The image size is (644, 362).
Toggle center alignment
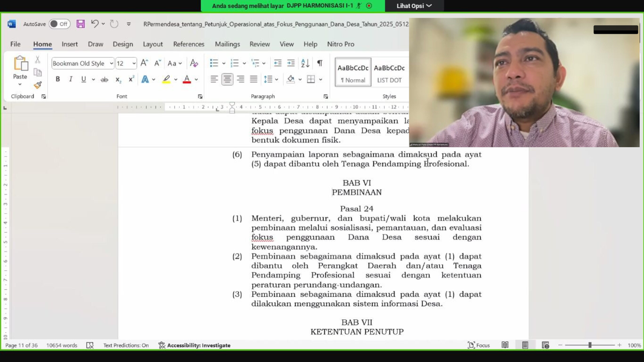[227, 79]
